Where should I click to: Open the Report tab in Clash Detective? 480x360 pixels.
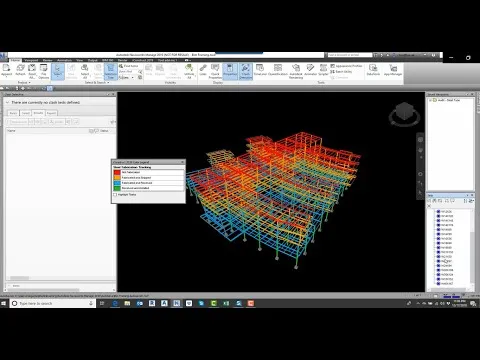(x=51, y=113)
